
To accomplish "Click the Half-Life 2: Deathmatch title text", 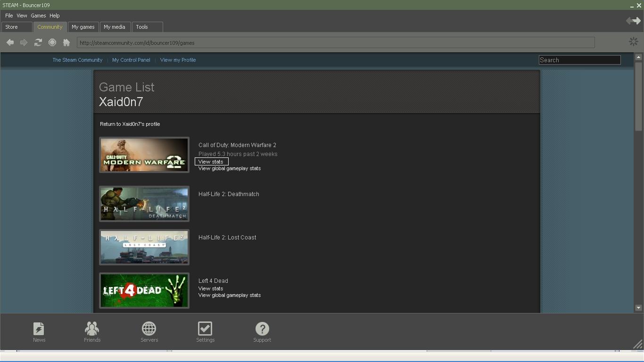I will [229, 194].
